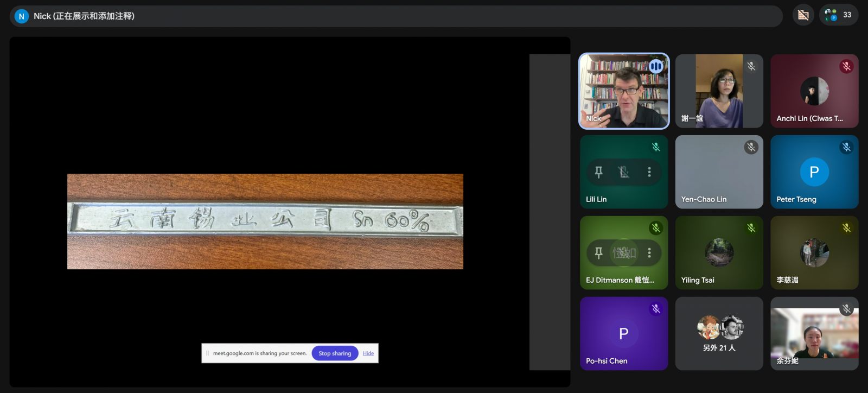
Task: Open the participants list showing 33
Action: (839, 15)
